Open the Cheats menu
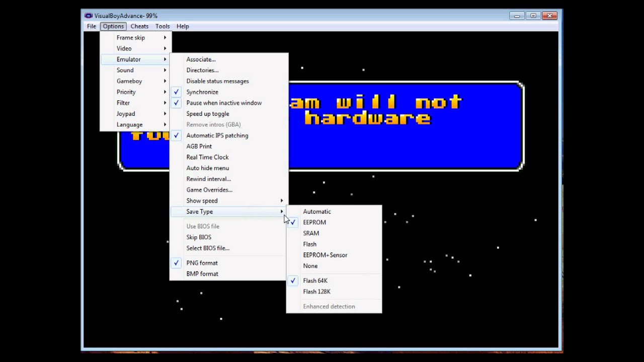 139,26
